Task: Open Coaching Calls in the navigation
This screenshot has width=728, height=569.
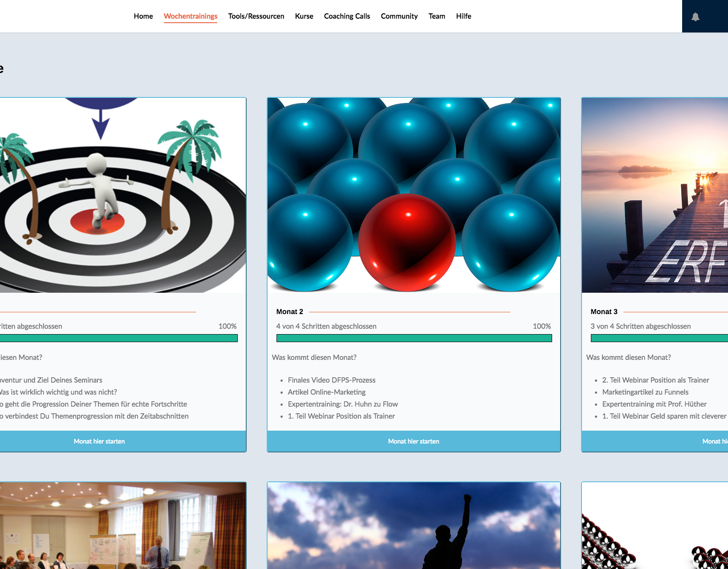Action: pos(347,16)
